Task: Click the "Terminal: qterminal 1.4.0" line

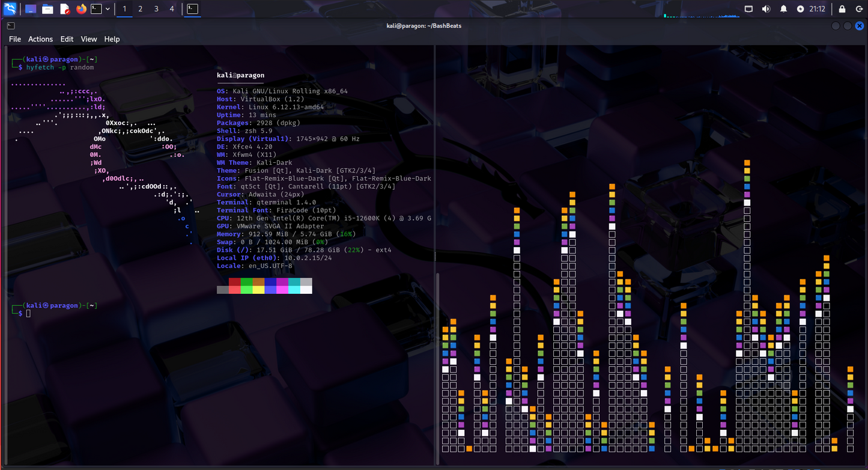Action: click(x=266, y=203)
